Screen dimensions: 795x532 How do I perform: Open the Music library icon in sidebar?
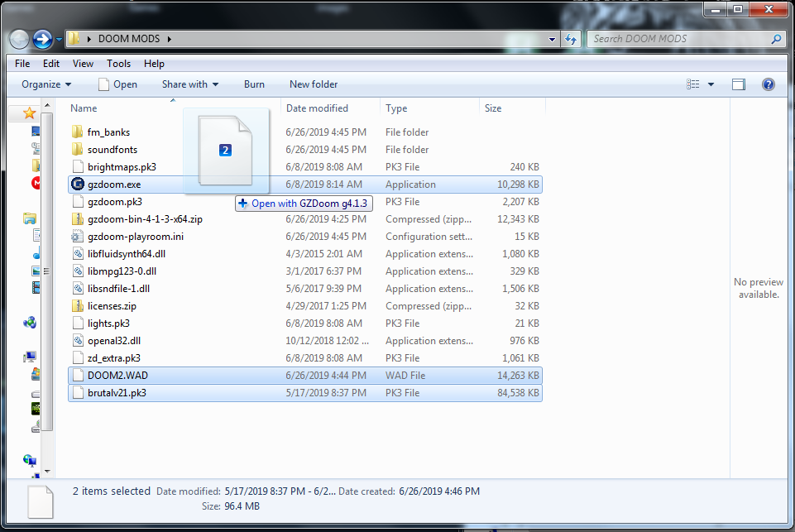pyautogui.click(x=36, y=253)
